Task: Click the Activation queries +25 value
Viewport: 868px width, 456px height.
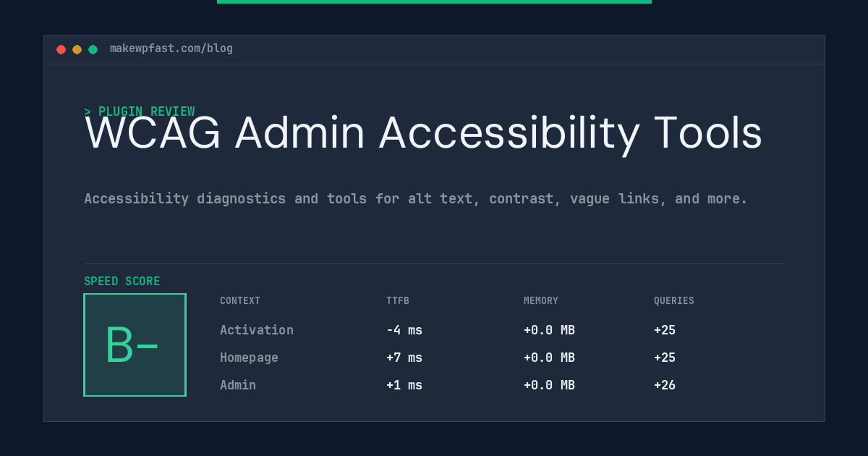Action: pyautogui.click(x=665, y=330)
